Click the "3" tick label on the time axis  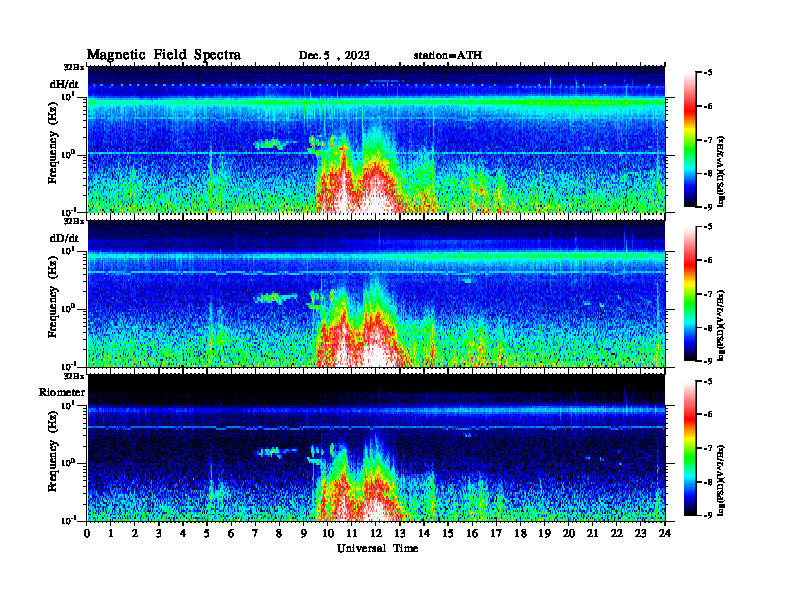click(x=159, y=533)
